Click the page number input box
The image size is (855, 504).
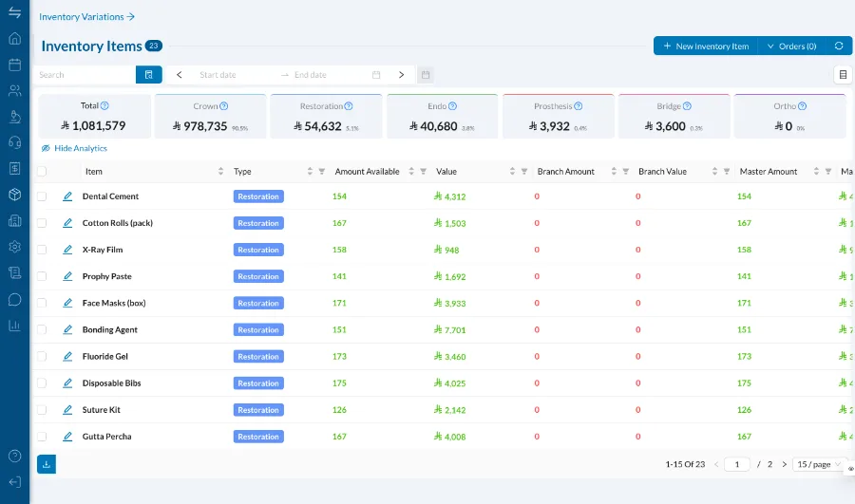point(737,464)
